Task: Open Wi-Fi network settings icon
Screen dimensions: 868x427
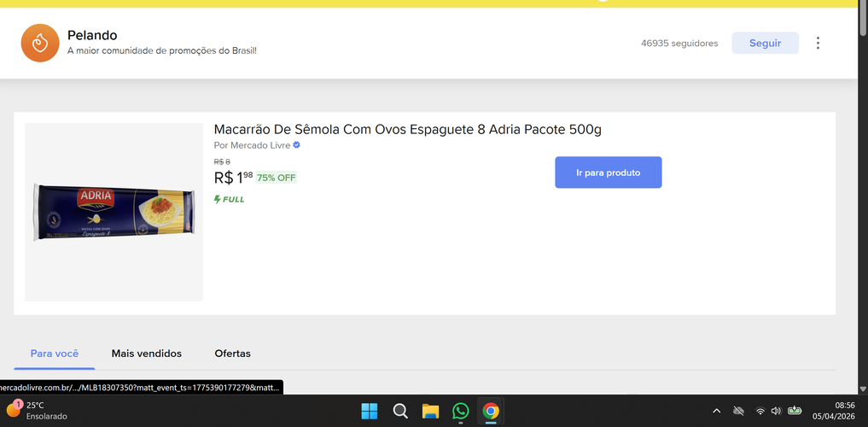Action: click(x=760, y=411)
